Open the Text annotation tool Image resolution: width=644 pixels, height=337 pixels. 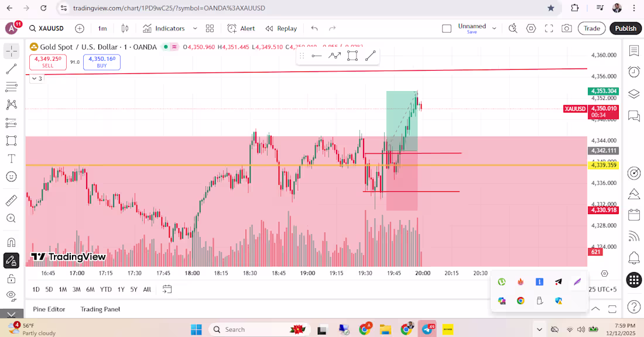(11, 158)
